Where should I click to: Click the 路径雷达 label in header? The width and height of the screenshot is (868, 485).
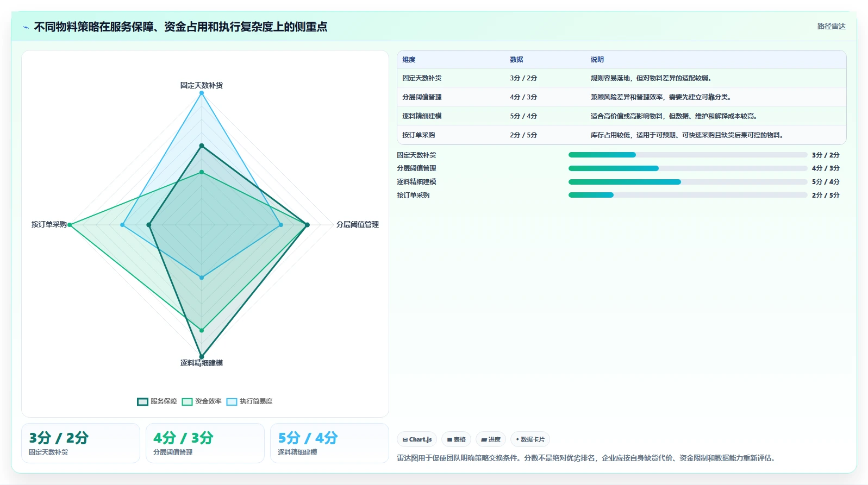coord(831,26)
